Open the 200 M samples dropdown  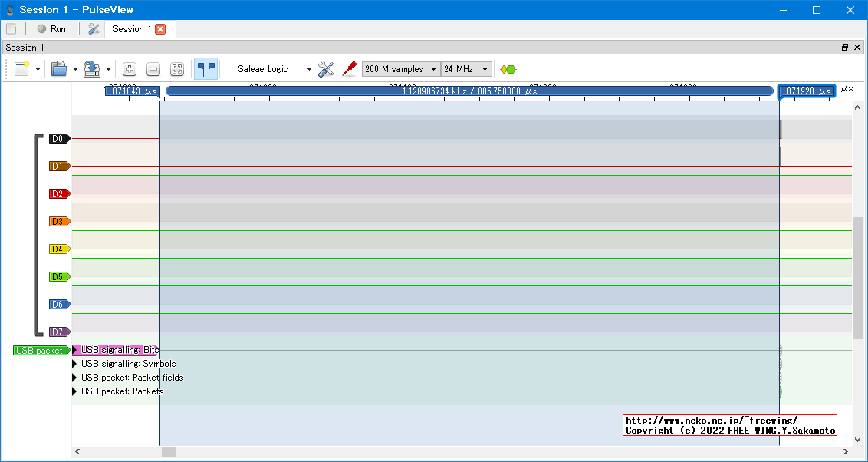tap(400, 69)
